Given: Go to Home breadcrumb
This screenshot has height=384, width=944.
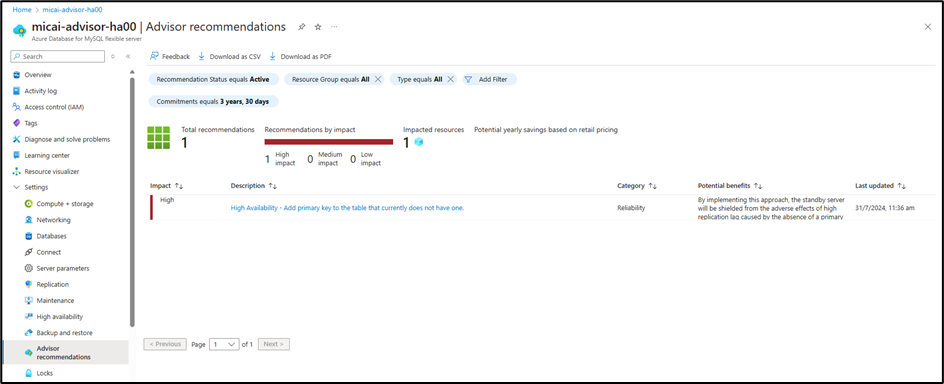Looking at the screenshot, I should tap(22, 10).
